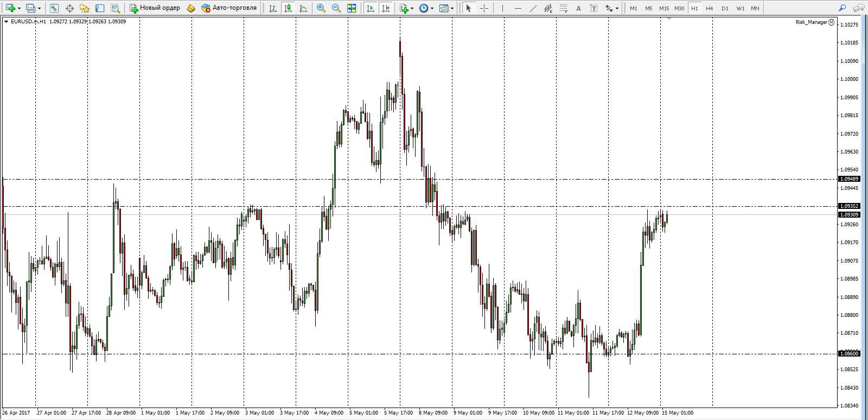Open the New Chart dropdown arrow

pos(19,8)
